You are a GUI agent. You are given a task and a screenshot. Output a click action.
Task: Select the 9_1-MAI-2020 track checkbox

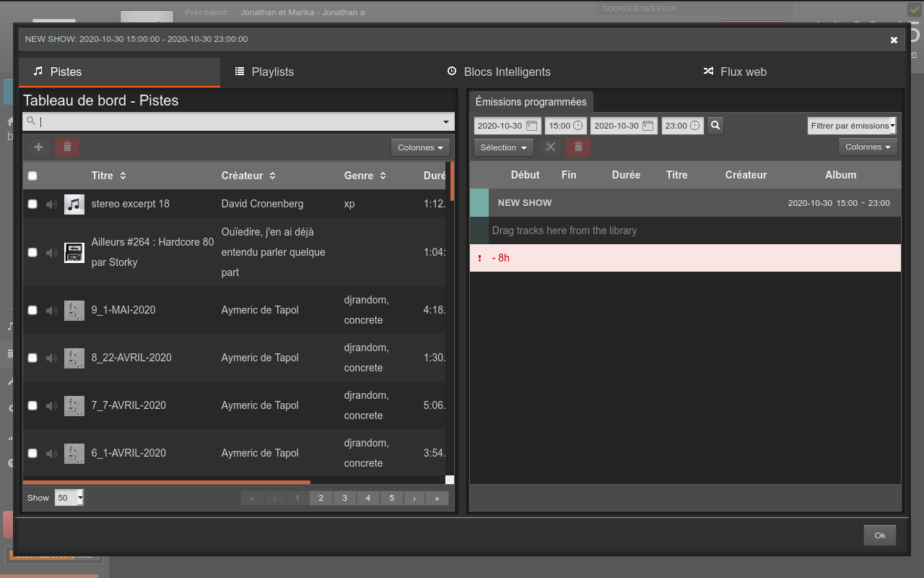coord(32,310)
